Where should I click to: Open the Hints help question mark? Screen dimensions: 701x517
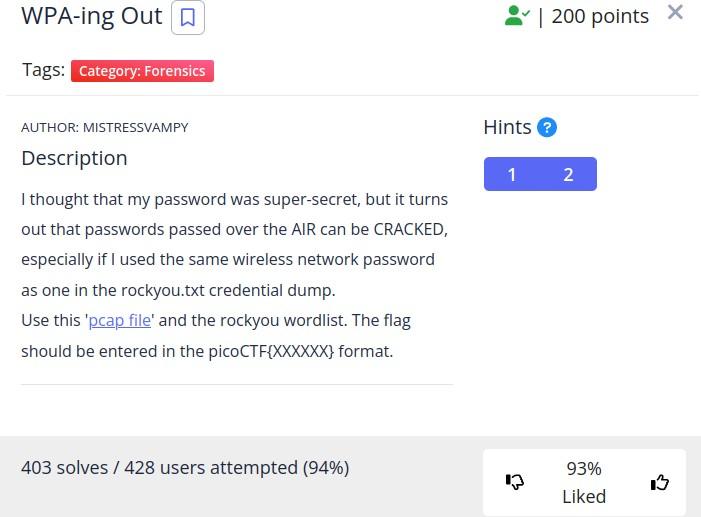(546, 127)
